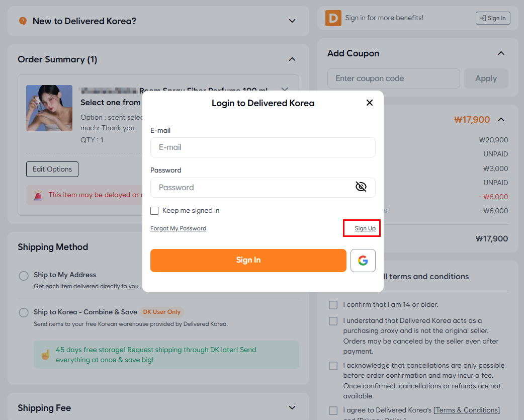Viewport: 524px width, 420px height.
Task: Click the Apply coupon button
Action: coord(486,78)
